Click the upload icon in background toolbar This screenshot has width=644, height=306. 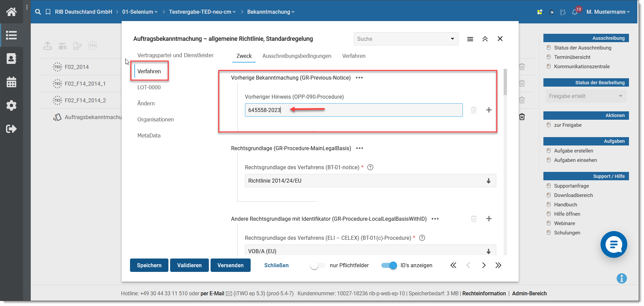click(x=48, y=46)
